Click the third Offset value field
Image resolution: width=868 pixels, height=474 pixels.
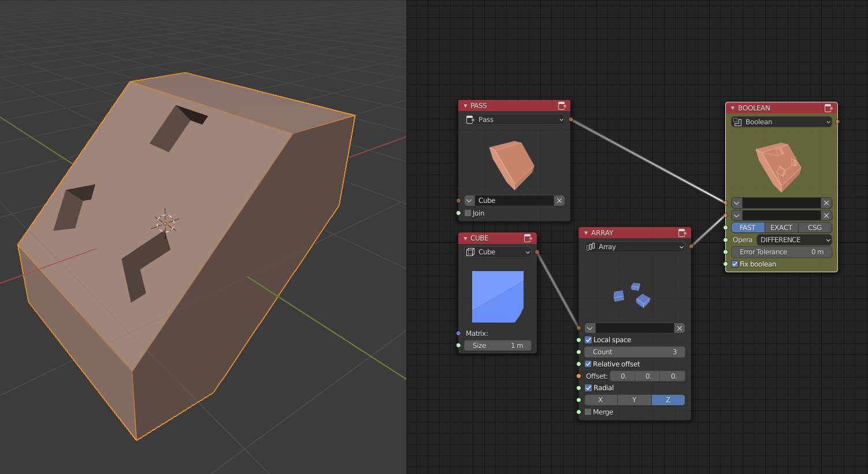[x=673, y=376]
